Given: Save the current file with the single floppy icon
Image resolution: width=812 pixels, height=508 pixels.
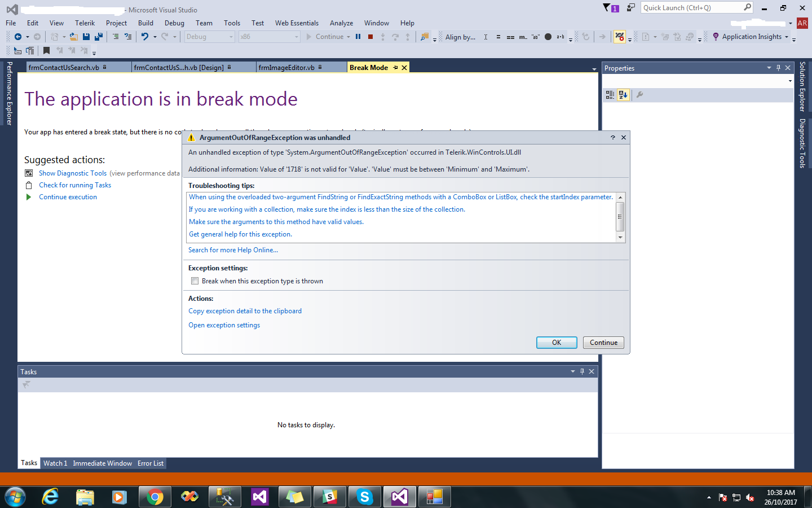Looking at the screenshot, I should click(x=86, y=37).
